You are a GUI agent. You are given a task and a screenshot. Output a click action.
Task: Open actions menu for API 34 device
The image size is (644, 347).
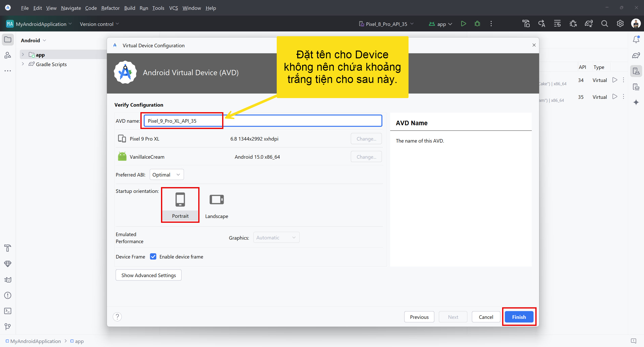coord(623,80)
